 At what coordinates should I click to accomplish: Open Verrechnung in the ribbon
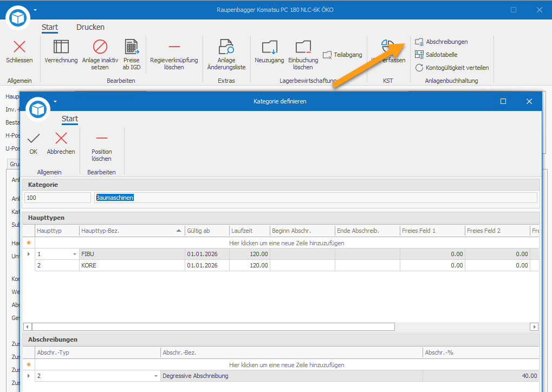(61, 52)
